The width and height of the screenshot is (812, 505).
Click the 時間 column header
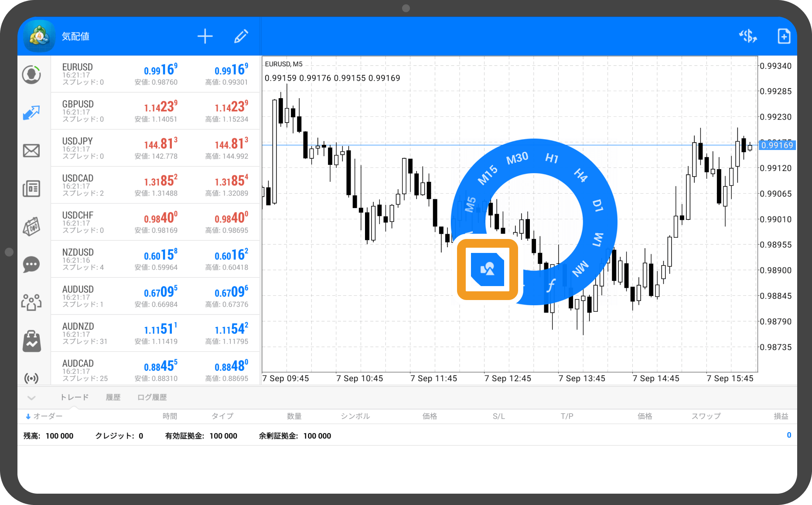pos(170,416)
